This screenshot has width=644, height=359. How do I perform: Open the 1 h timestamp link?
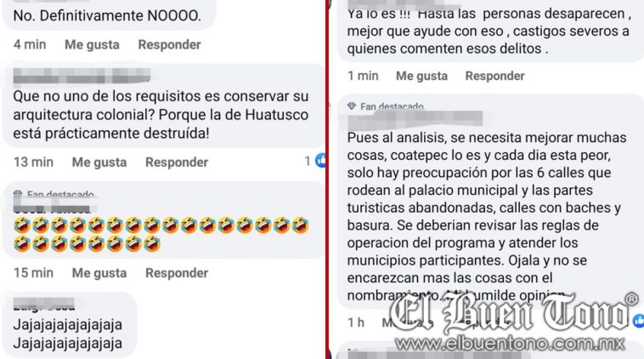[x=356, y=322]
